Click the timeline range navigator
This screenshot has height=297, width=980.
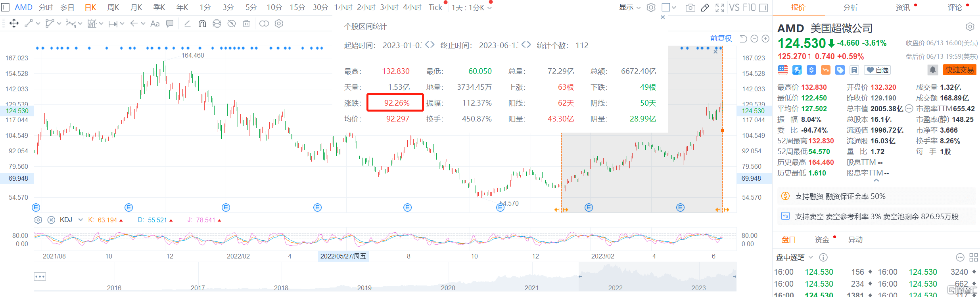coord(385,277)
